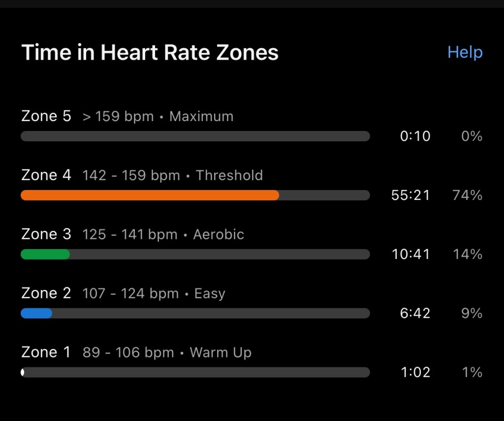The width and height of the screenshot is (504, 421).
Task: Tap the 0:10 duration for Zone 5
Action: (415, 136)
